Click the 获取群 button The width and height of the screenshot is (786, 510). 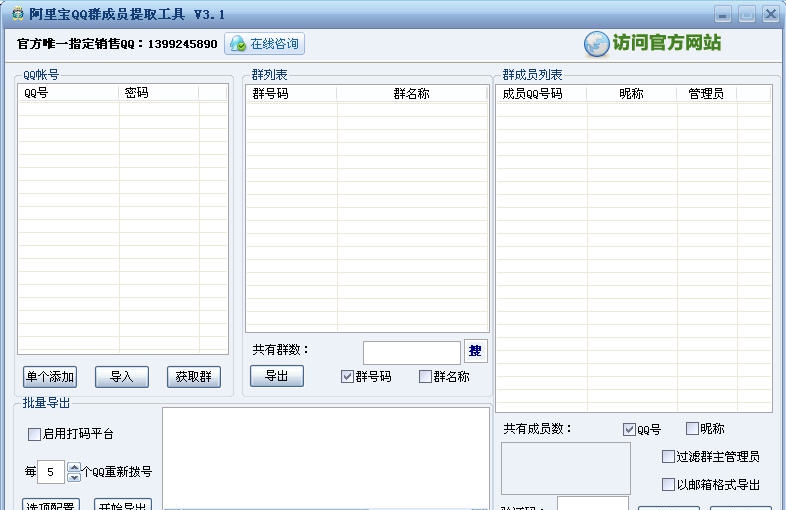tap(193, 377)
